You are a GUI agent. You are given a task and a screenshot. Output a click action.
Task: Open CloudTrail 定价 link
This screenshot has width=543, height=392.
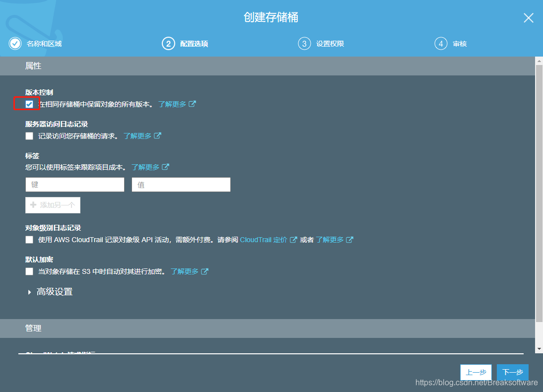click(x=264, y=240)
